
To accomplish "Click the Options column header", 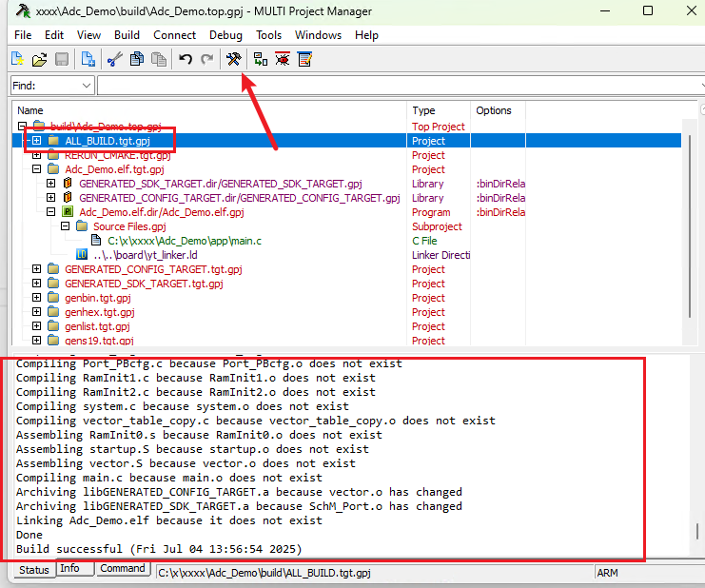I will (x=499, y=110).
